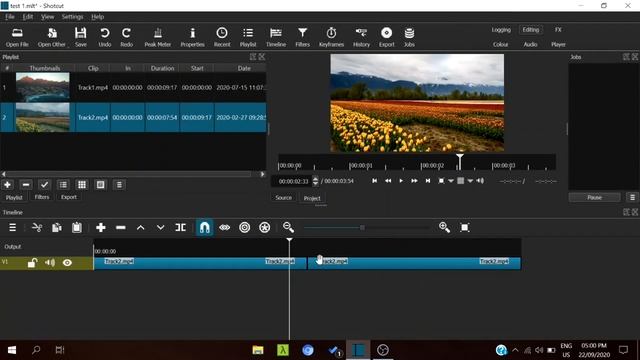The image size is (640, 360).
Task: Split clip at the playhead
Action: pyautogui.click(x=180, y=227)
